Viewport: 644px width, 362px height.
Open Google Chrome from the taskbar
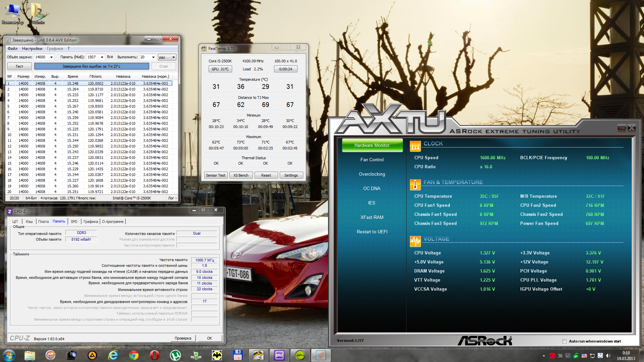[134, 355]
